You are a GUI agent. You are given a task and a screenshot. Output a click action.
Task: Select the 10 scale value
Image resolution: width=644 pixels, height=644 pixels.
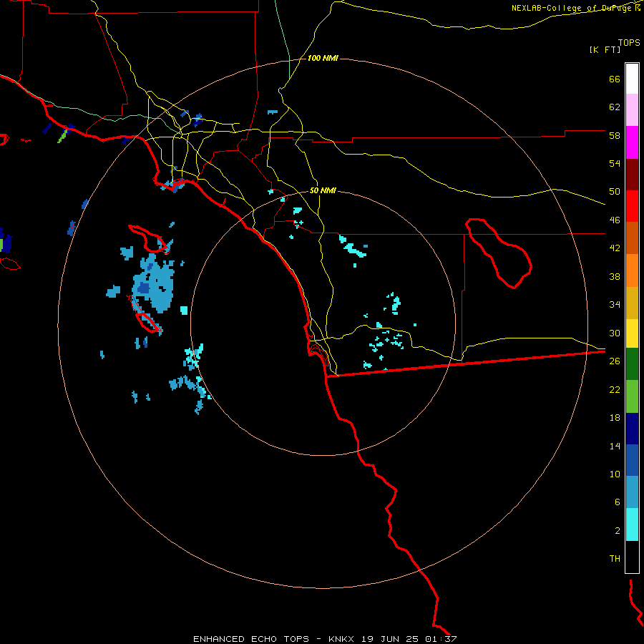pos(615,474)
